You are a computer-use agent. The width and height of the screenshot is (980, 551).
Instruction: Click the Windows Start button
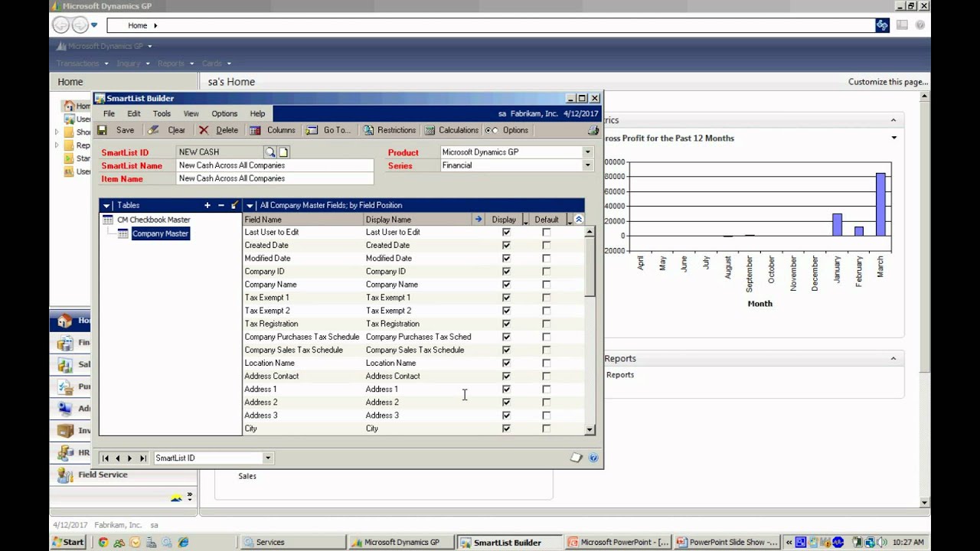(x=67, y=542)
